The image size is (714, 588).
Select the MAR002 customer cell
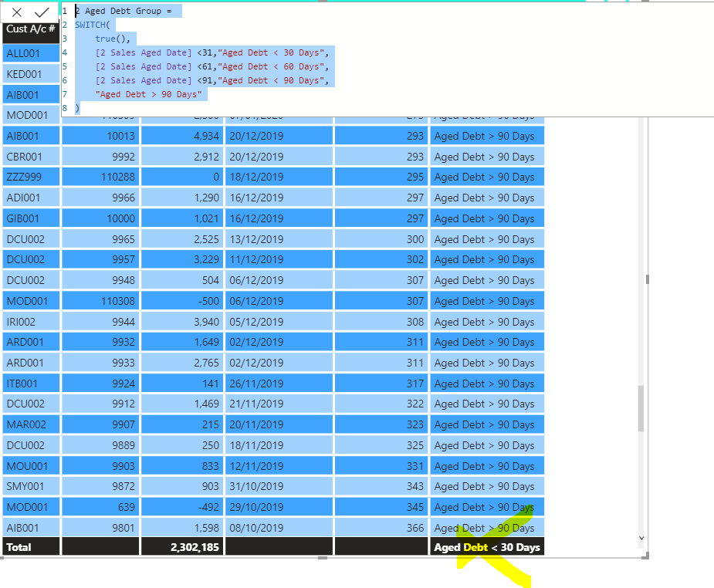pyautogui.click(x=31, y=424)
